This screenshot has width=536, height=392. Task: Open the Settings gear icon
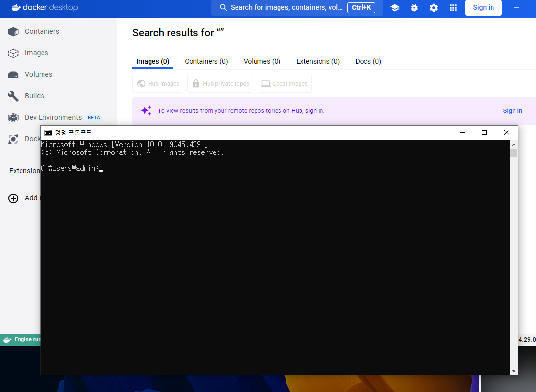434,8
